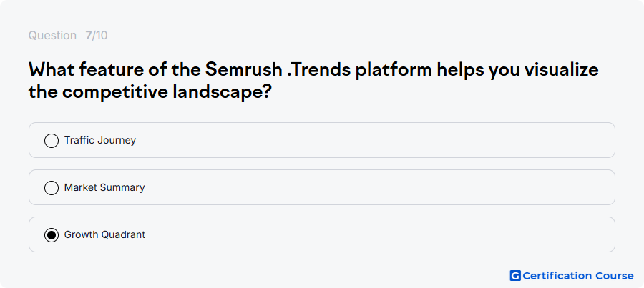
Task: Click the words 'competitive landscape?' in heading
Action: [x=167, y=92]
